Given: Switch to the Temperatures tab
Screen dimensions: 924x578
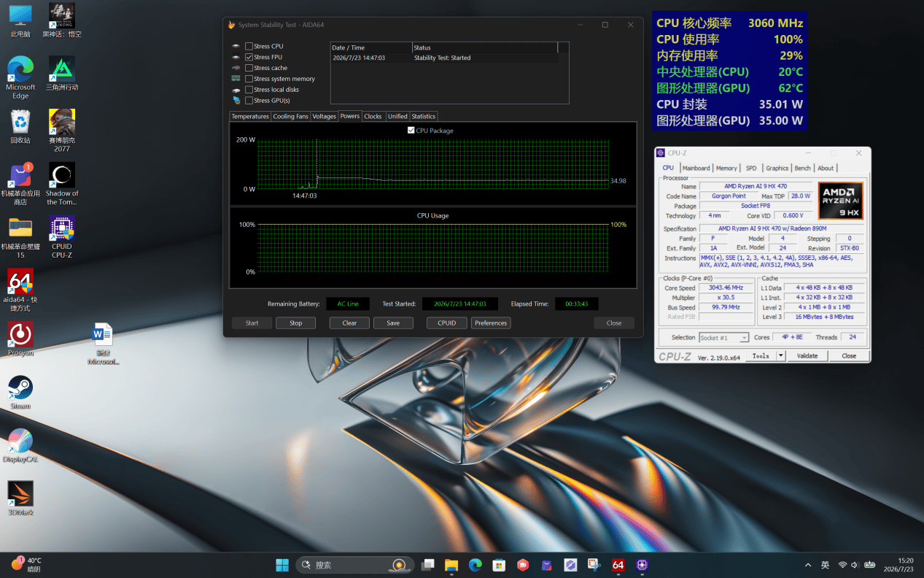Looking at the screenshot, I should 250,116.
